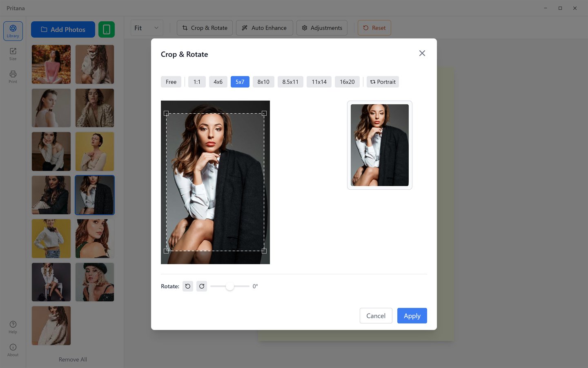Screen dimensions: 588x368
Task: Apply the crop changes
Action: 412,316
